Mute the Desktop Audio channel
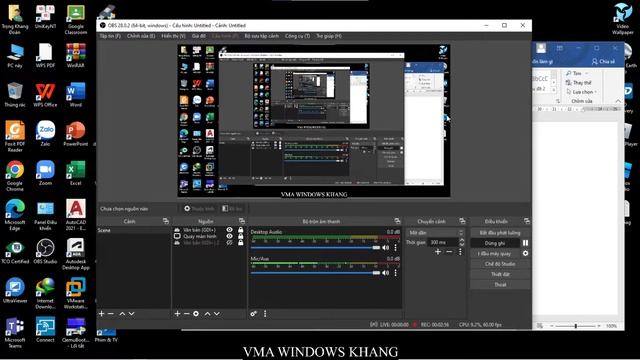This screenshot has height=360, width=640. (386, 248)
